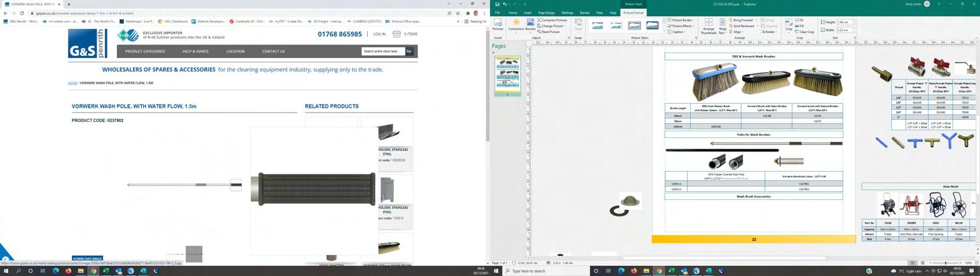
Task: Click the DOWNLOAD IMAGE button
Action: point(87,258)
